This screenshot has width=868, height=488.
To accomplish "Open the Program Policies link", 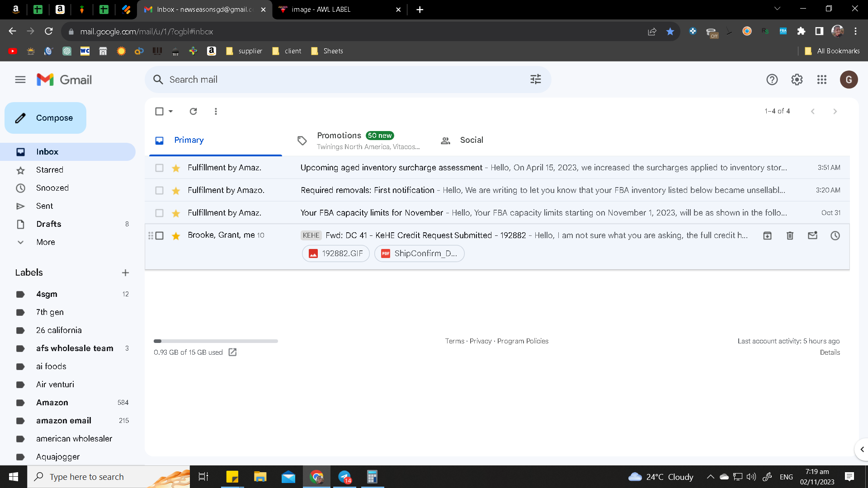I will [523, 341].
